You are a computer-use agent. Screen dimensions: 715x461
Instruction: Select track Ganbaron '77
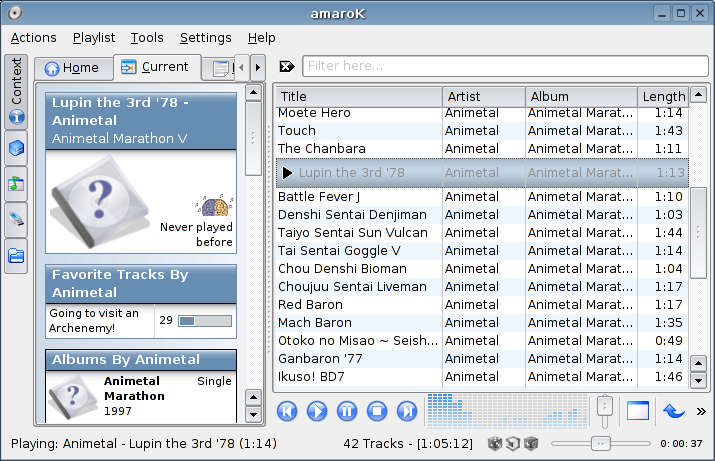click(x=482, y=359)
